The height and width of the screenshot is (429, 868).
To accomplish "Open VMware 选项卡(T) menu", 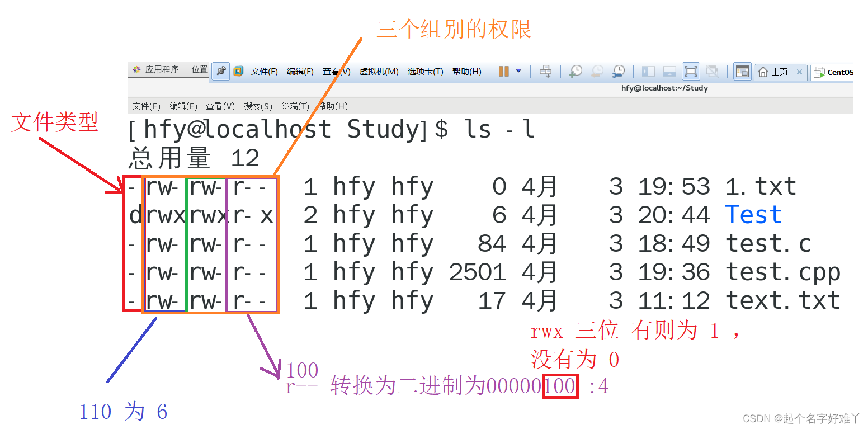I will pos(425,72).
